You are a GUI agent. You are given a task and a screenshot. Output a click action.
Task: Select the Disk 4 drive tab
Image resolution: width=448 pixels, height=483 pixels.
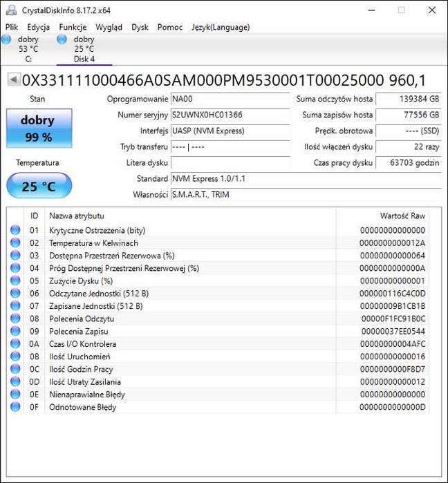[x=84, y=49]
